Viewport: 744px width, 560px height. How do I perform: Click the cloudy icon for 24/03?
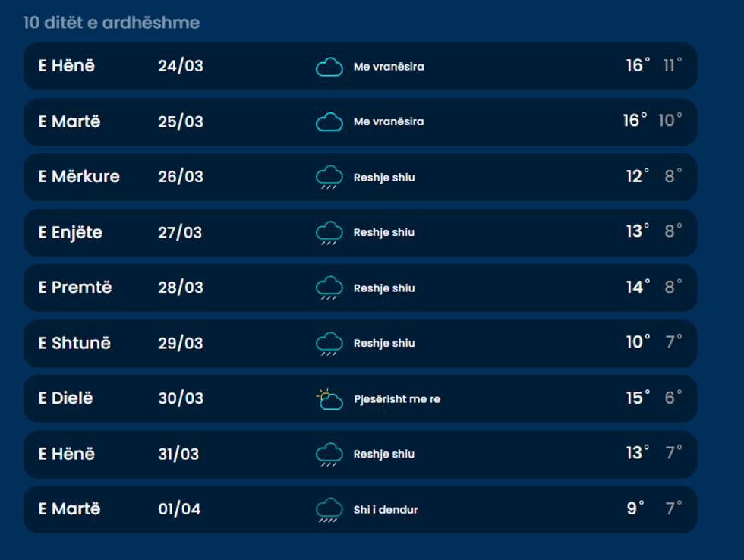pos(329,67)
